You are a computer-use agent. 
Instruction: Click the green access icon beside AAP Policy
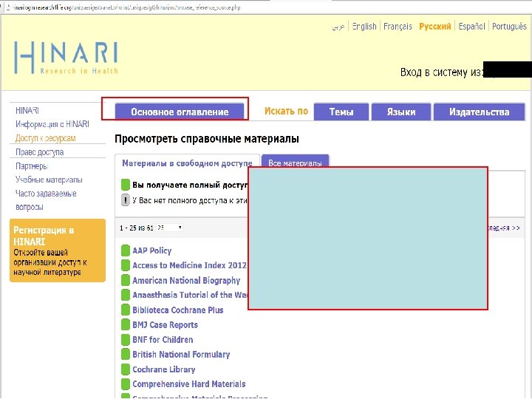coord(126,250)
